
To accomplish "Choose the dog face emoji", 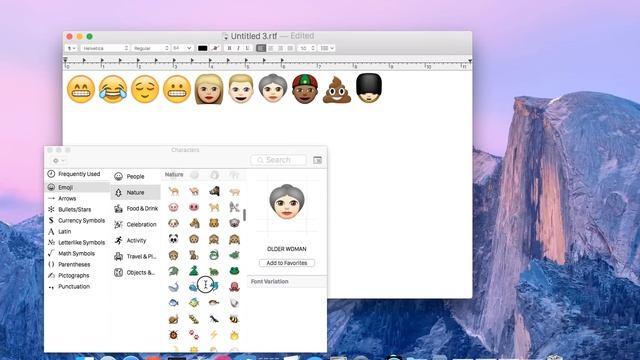I will point(173,223).
